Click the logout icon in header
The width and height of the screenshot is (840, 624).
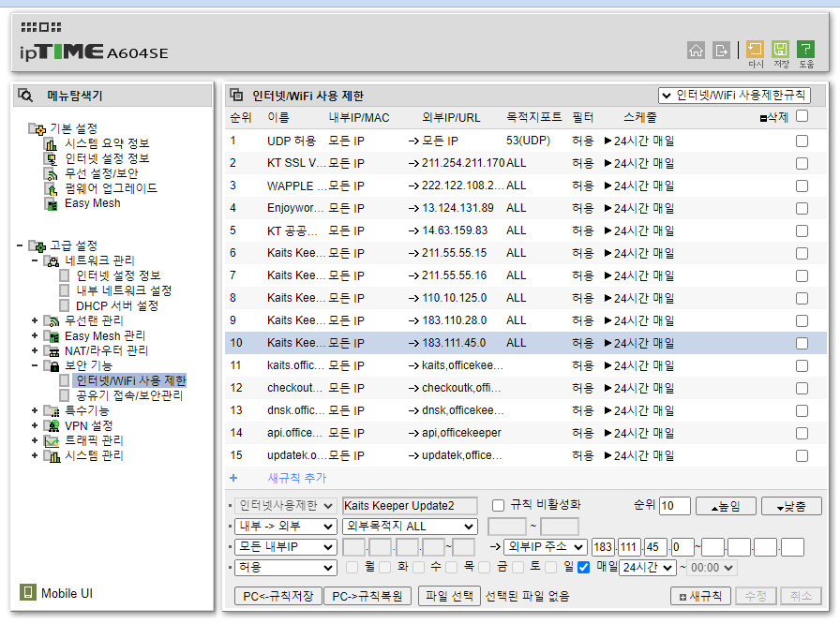point(721,51)
